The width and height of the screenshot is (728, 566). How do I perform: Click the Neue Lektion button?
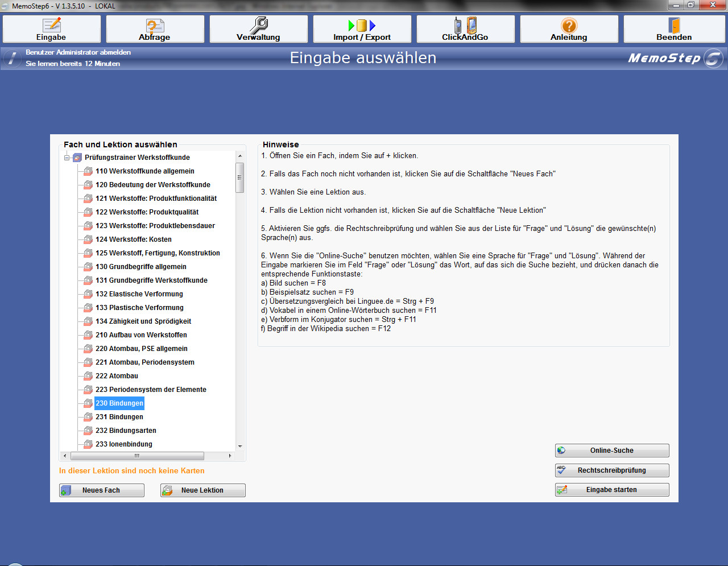tap(203, 490)
